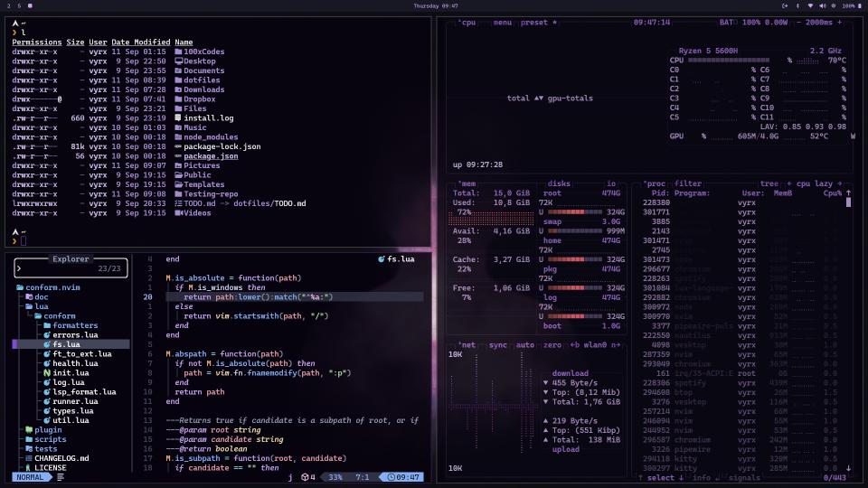This screenshot has height=488, width=868.
Task: Click the Lua icon beside ft_to_ext.lua
Action: coord(47,353)
